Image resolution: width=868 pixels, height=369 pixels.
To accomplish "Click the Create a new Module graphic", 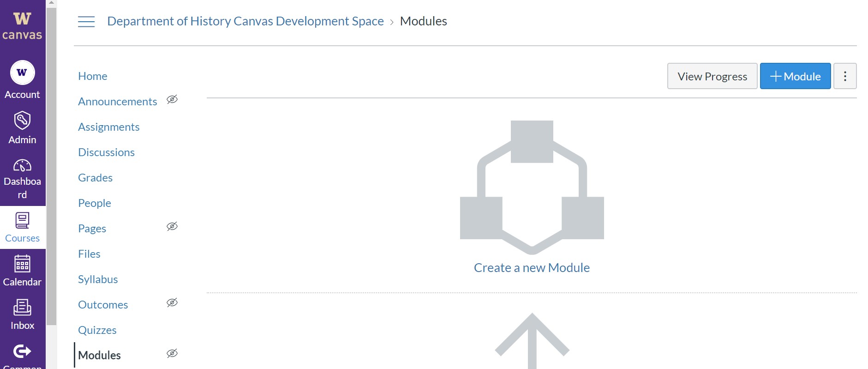I will point(532,188).
